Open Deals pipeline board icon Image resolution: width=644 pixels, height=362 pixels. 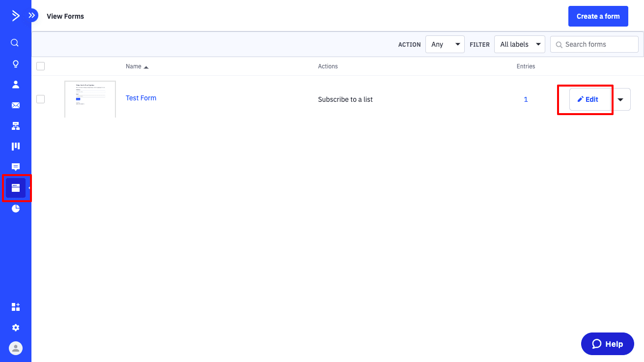click(15, 147)
